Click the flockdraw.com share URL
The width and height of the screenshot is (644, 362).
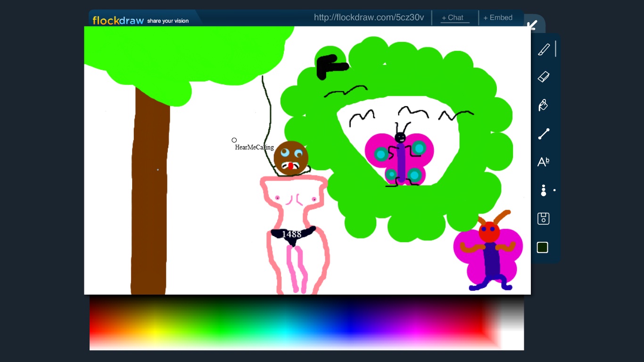369,18
